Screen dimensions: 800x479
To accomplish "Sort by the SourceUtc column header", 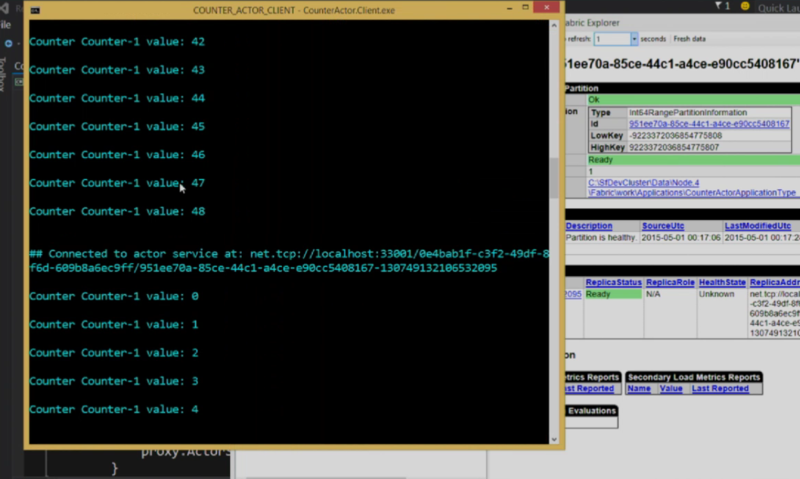I will click(663, 226).
